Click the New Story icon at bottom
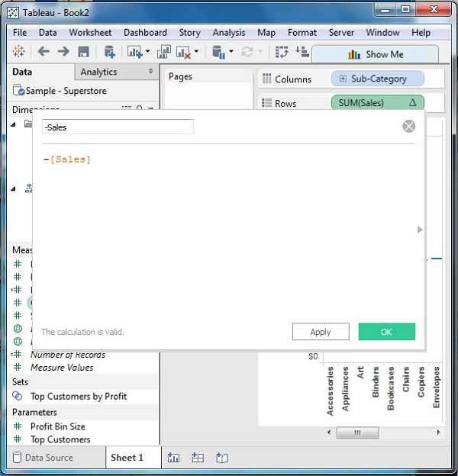The image size is (458, 476). (x=222, y=458)
